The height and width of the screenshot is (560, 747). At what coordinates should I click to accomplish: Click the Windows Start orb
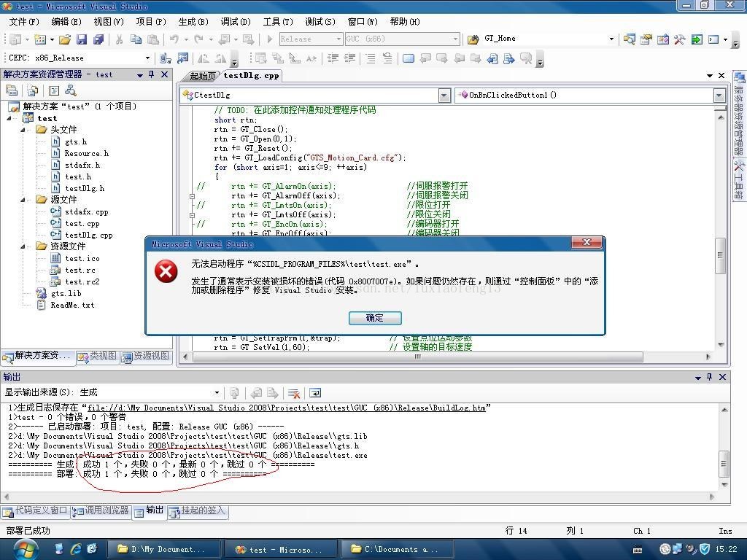pyautogui.click(x=26, y=550)
